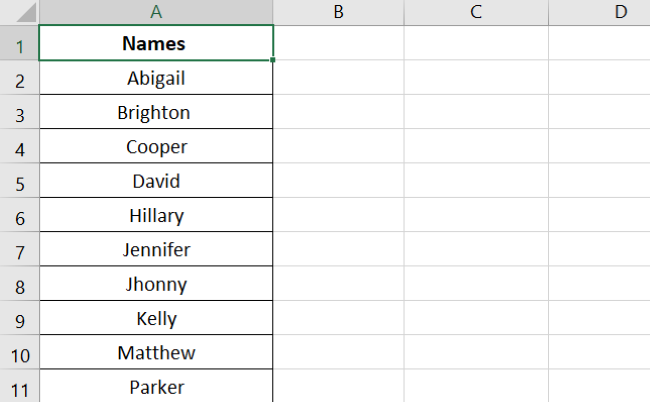The width and height of the screenshot is (650, 402).
Task: Click the cell containing Jhonny
Action: click(155, 285)
